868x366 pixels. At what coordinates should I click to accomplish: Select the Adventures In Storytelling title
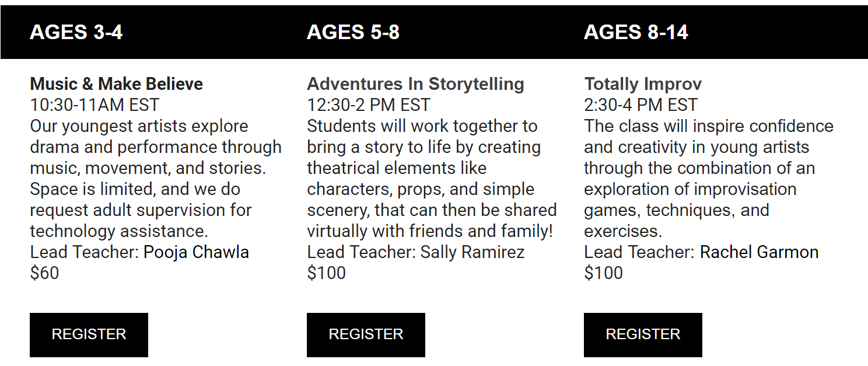click(415, 84)
